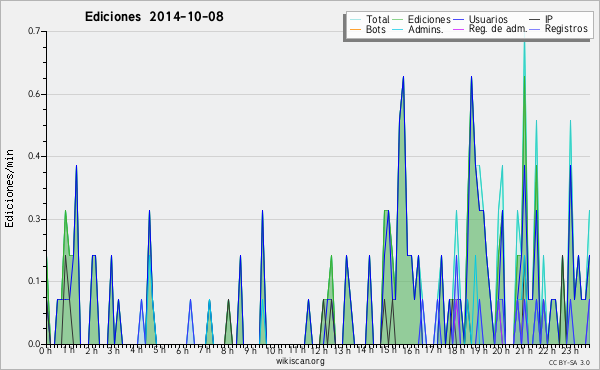Viewport: 600px width, 370px height.
Task: Click the '6 h' x-axis label
Action: 182,350
